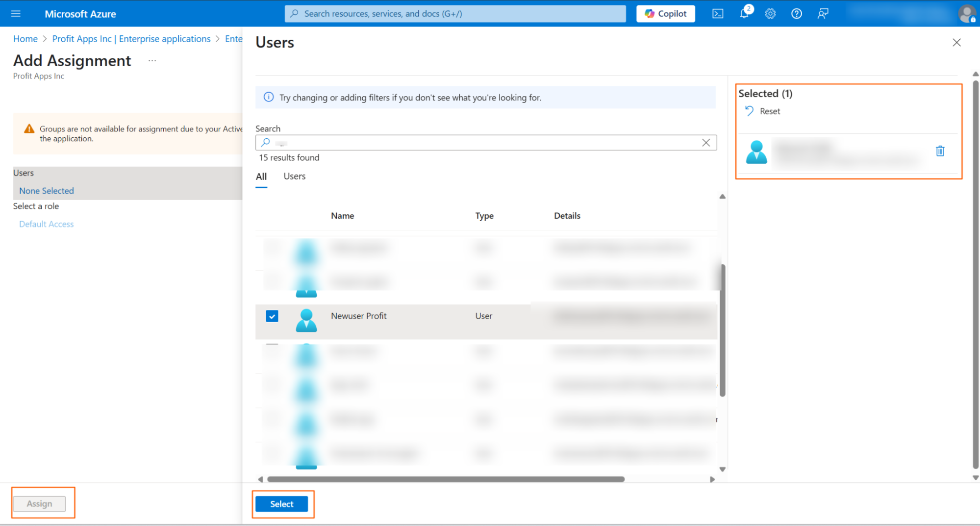Click the user list vertical scrollbar thumb

click(722, 330)
